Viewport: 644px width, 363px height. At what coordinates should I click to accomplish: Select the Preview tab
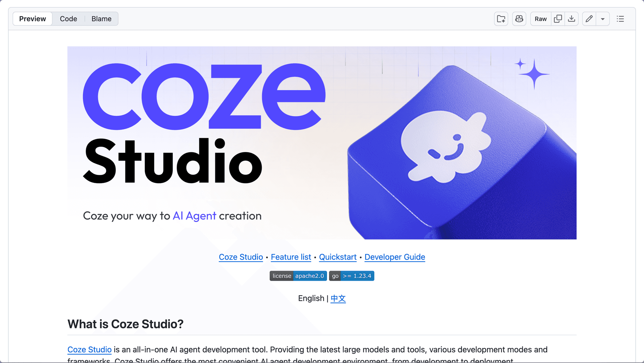[32, 19]
